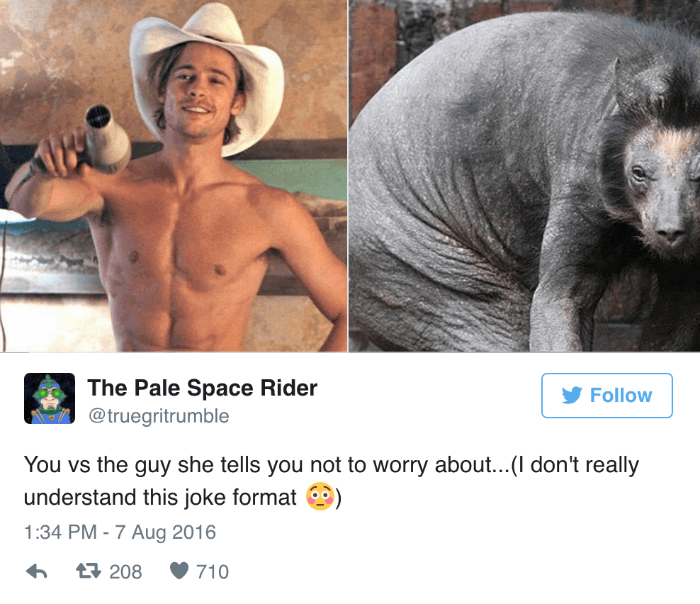Screen dimensions: 700x604
Task: Click the 'understand this joke format' text line
Action: [x=160, y=497]
